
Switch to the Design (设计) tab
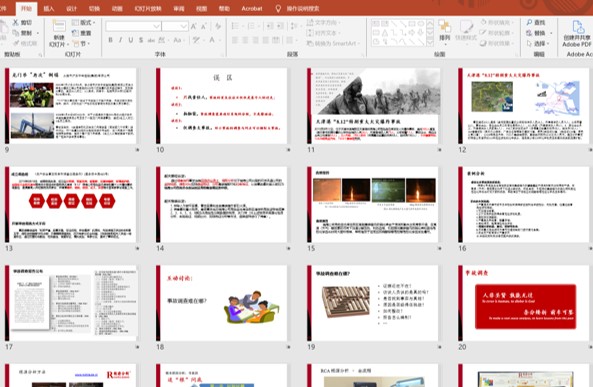(71, 8)
